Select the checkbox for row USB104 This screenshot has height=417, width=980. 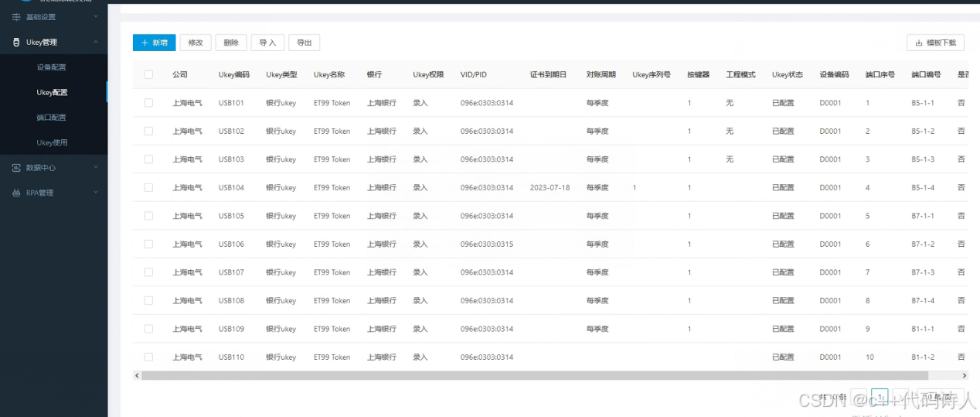tap(148, 188)
